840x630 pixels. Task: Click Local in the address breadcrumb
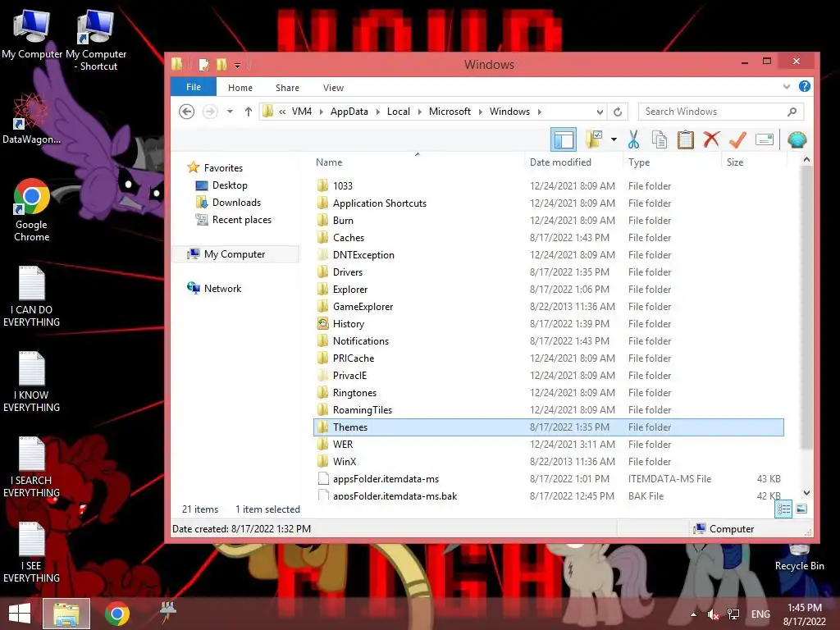(398, 112)
